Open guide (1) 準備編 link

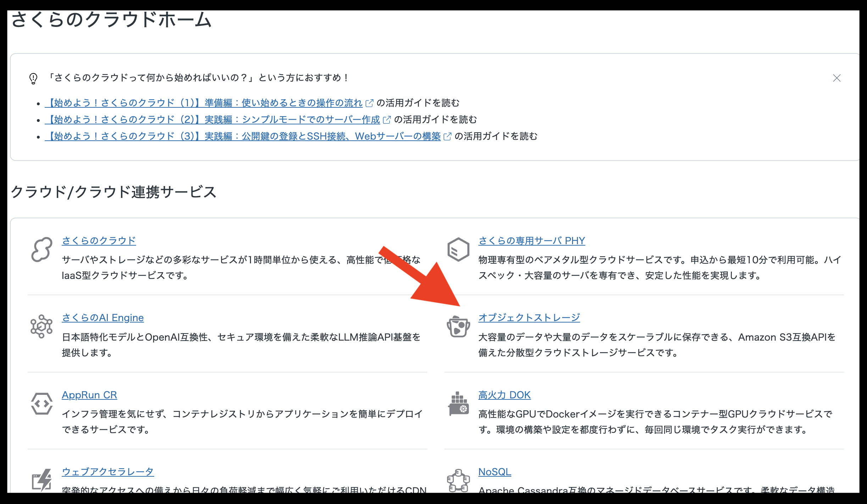[x=204, y=103]
